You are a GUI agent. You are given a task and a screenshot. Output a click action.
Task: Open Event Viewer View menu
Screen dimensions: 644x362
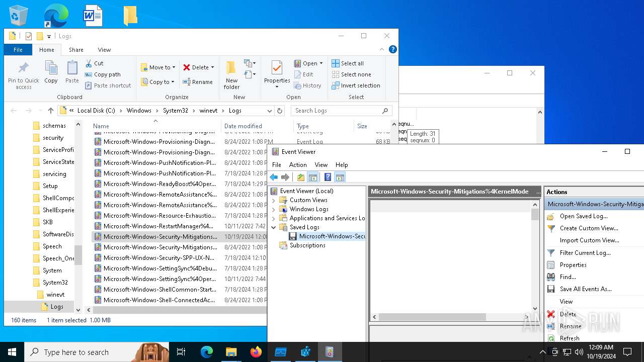(x=321, y=165)
